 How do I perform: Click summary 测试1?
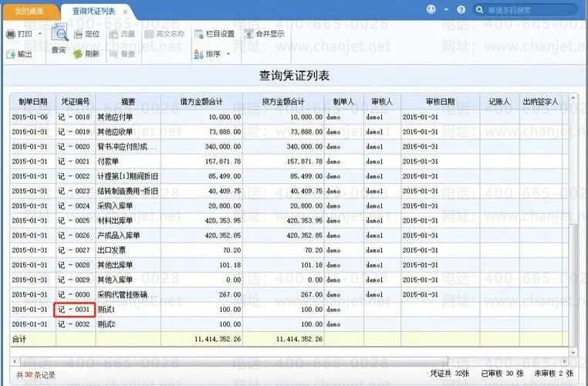(106, 310)
